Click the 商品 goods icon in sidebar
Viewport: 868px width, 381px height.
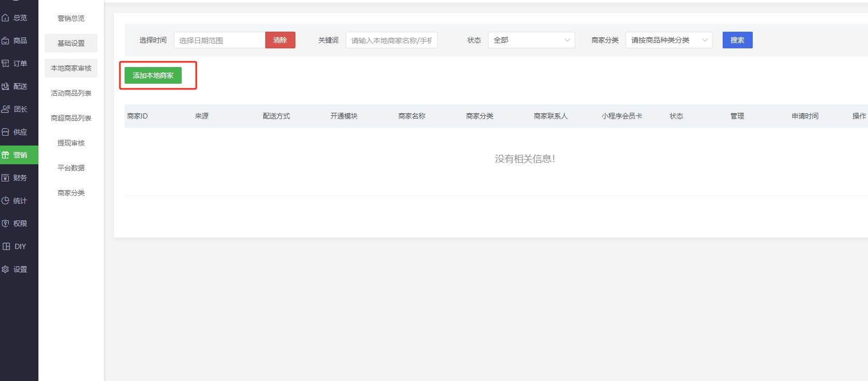pos(6,41)
